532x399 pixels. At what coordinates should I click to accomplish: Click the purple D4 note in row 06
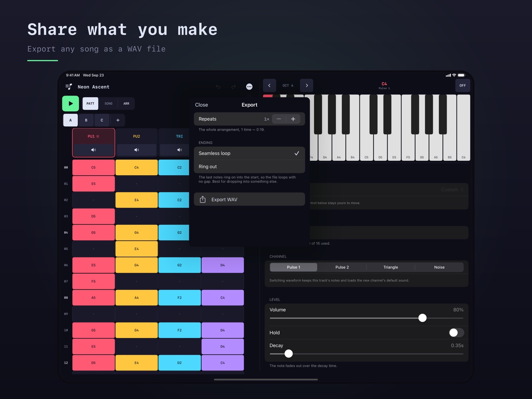point(223,265)
